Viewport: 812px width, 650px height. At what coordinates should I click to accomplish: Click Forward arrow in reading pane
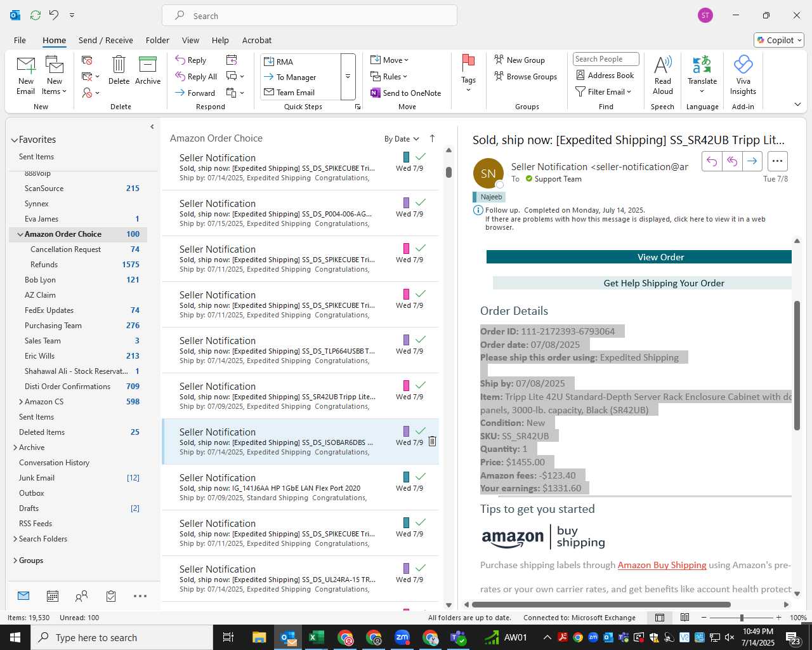(x=752, y=161)
